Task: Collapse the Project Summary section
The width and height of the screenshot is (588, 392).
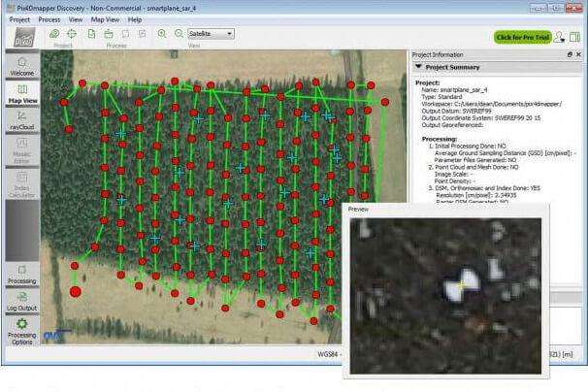Action: click(x=418, y=67)
